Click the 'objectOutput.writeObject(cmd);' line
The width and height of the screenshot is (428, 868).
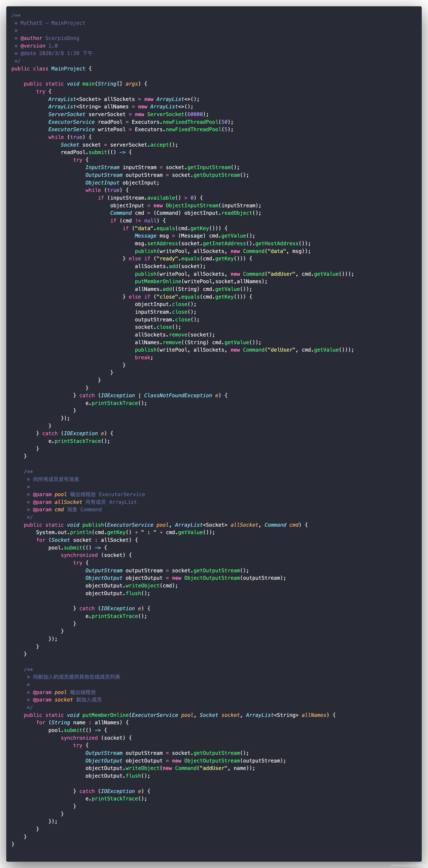coord(131,586)
